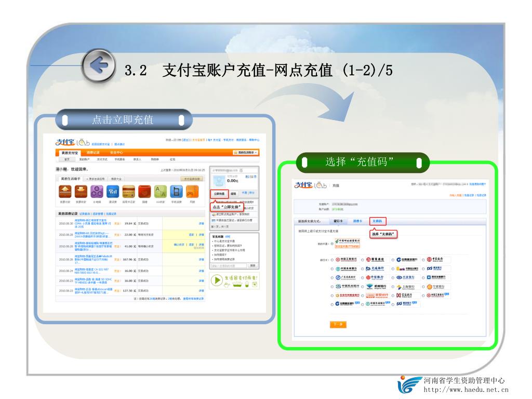The height and width of the screenshot is (399, 532).
Task: Select the SPD Bank (浦发银行) radio button
Action: (423, 269)
